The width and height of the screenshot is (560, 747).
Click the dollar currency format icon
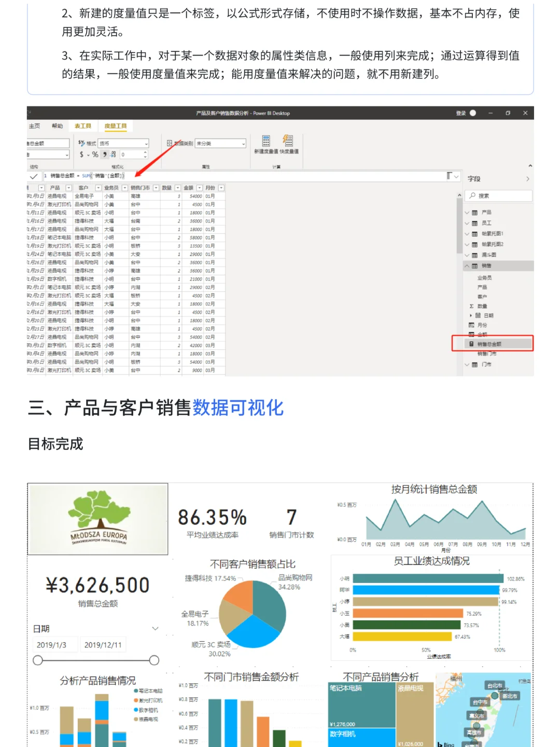[81, 155]
